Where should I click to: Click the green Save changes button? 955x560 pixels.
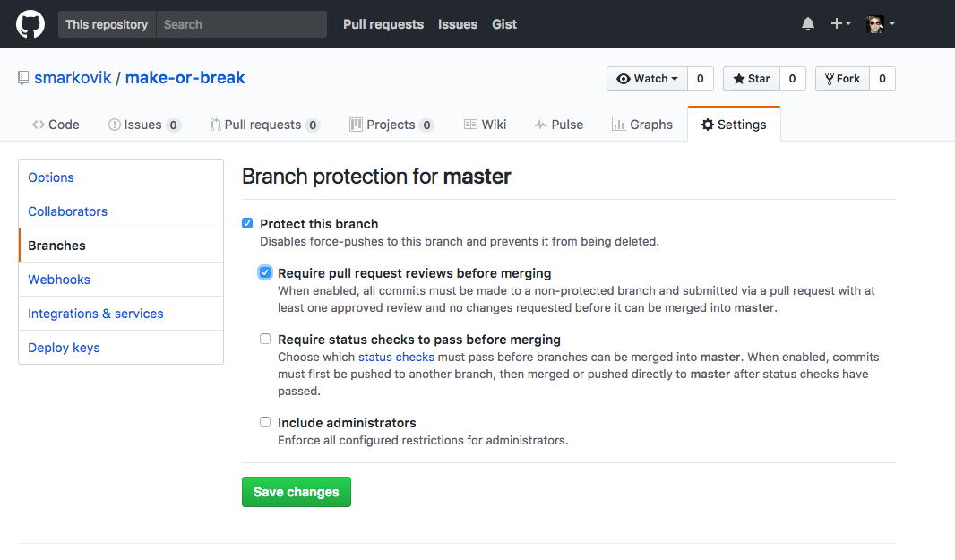click(296, 492)
